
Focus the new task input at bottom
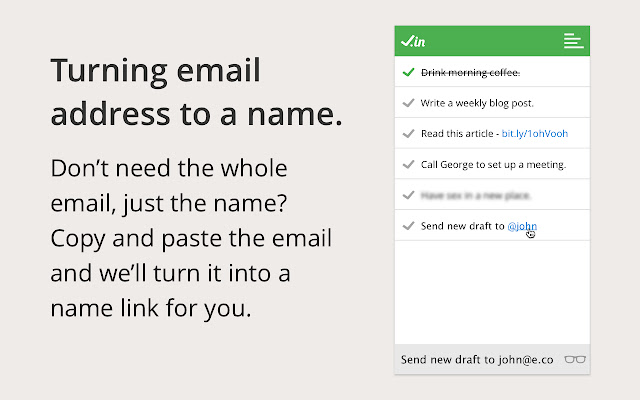478,359
